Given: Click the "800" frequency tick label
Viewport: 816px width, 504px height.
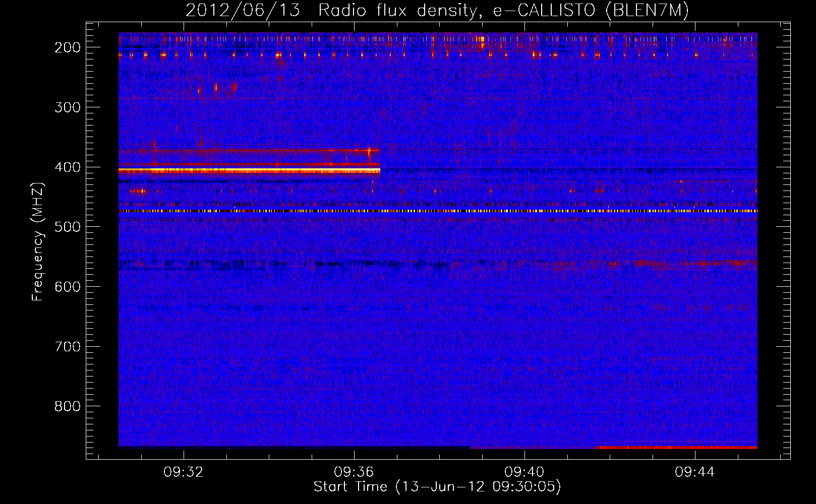Looking at the screenshot, I should [x=68, y=406].
